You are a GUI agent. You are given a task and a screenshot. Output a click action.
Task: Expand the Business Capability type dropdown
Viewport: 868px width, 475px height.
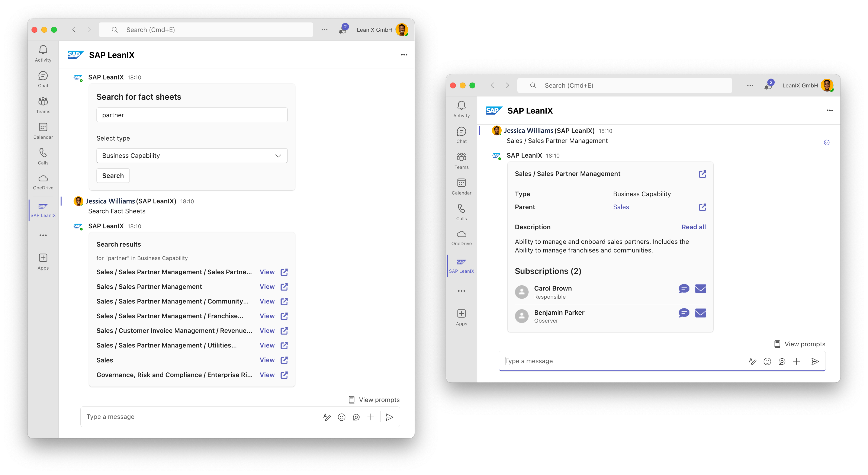tap(192, 156)
